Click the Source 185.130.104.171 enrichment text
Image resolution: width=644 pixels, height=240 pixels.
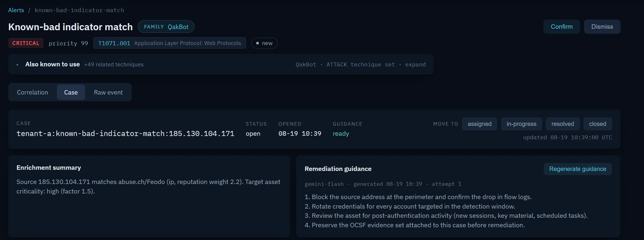[148, 187]
